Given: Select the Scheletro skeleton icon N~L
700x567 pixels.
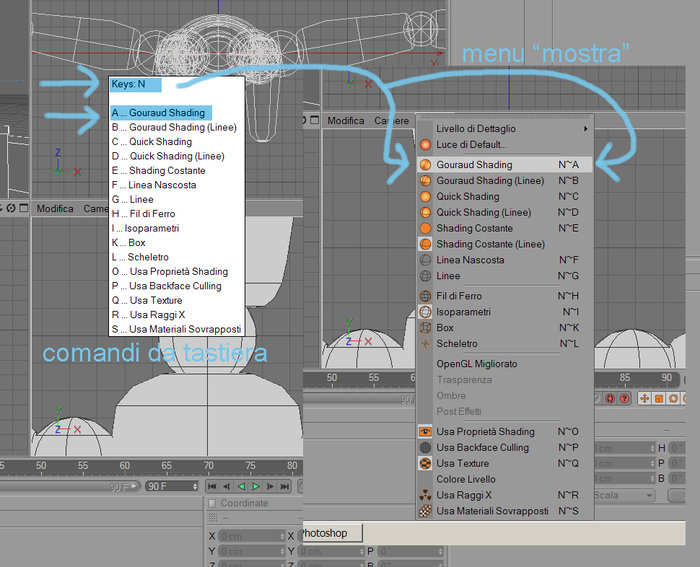Looking at the screenshot, I should 425,343.
